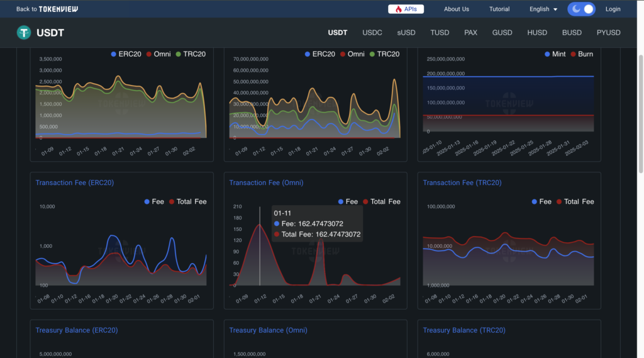Click the Login link
This screenshot has width=644, height=358.
tap(613, 9)
